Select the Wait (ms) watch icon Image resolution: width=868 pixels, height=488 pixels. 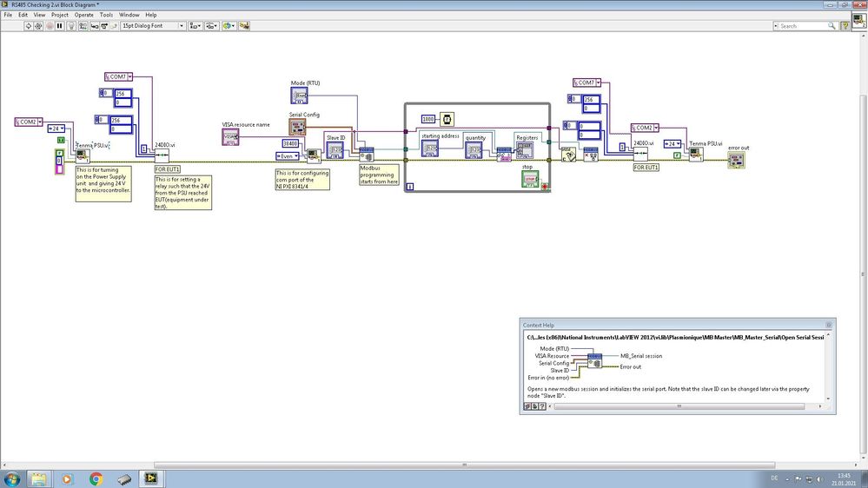tap(447, 119)
